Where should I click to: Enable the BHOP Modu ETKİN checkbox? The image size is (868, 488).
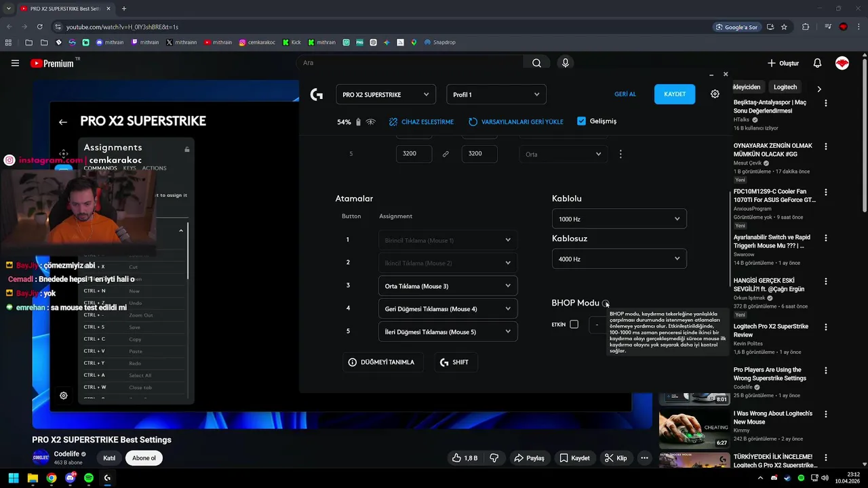tap(574, 325)
